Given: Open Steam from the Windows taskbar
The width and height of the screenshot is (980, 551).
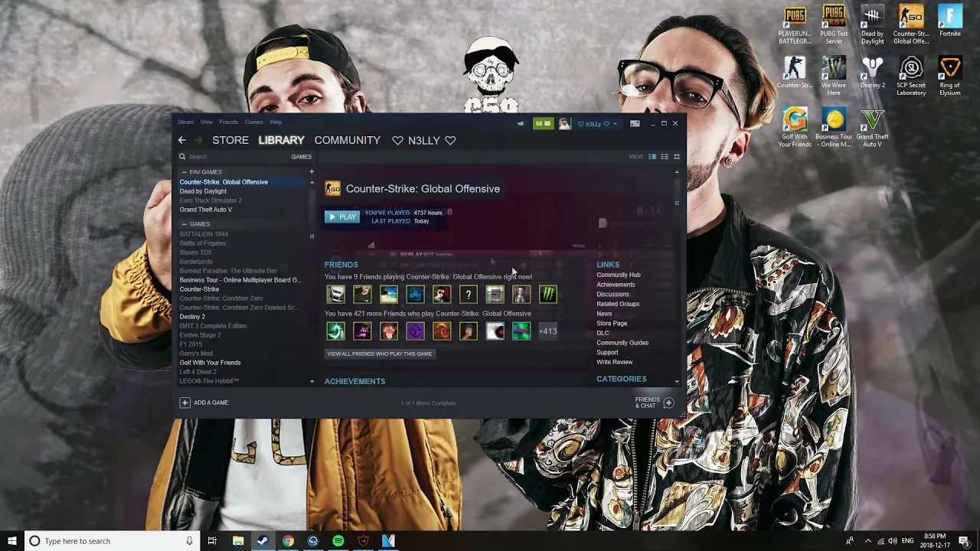Looking at the screenshot, I should tap(262, 541).
